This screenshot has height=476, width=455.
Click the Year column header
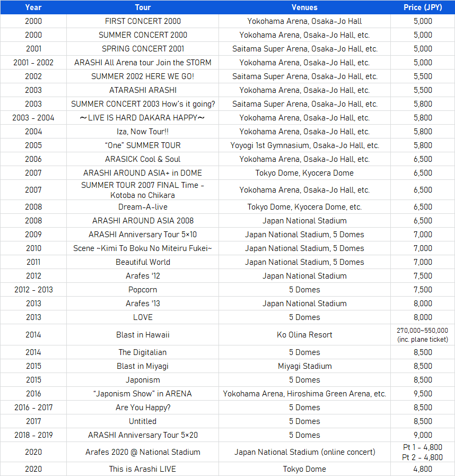click(33, 7)
